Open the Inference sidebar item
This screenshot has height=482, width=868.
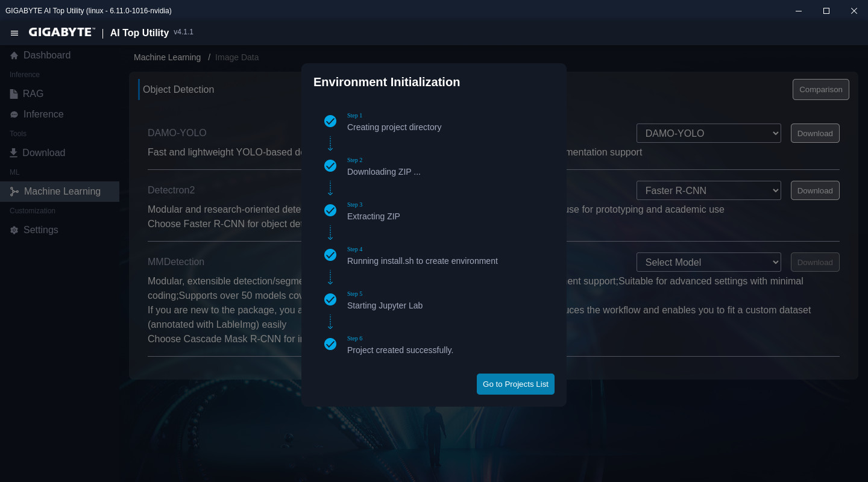43,114
